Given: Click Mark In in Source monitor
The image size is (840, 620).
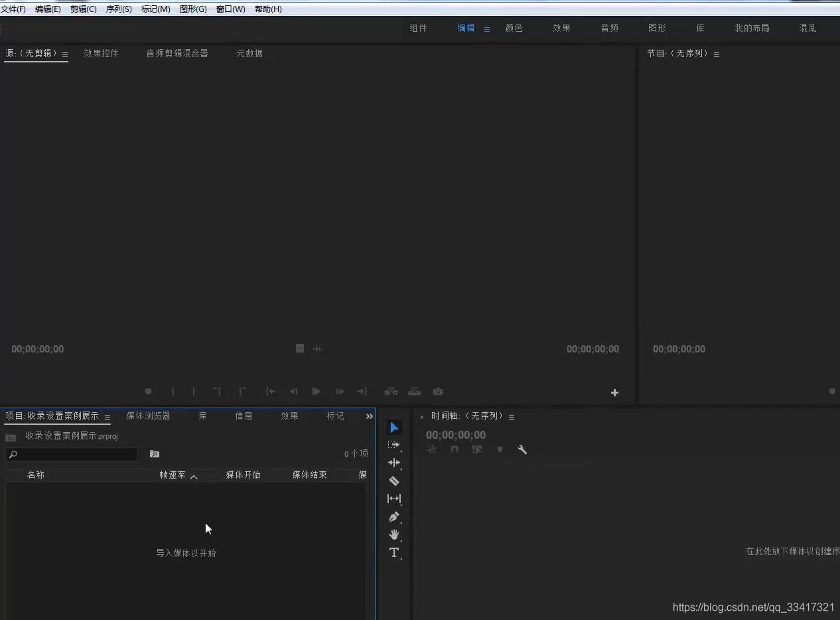Looking at the screenshot, I should (173, 392).
